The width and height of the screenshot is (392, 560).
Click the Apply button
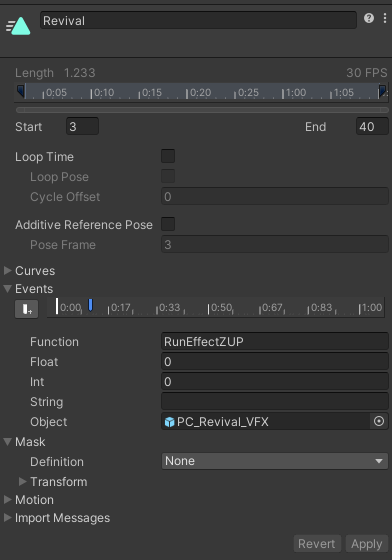(x=367, y=544)
